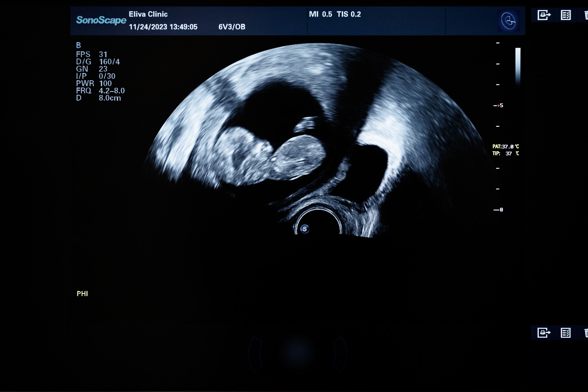Image resolution: width=588 pixels, height=392 pixels.
Task: Click the S probe orientation marker
Action: (x=305, y=229)
